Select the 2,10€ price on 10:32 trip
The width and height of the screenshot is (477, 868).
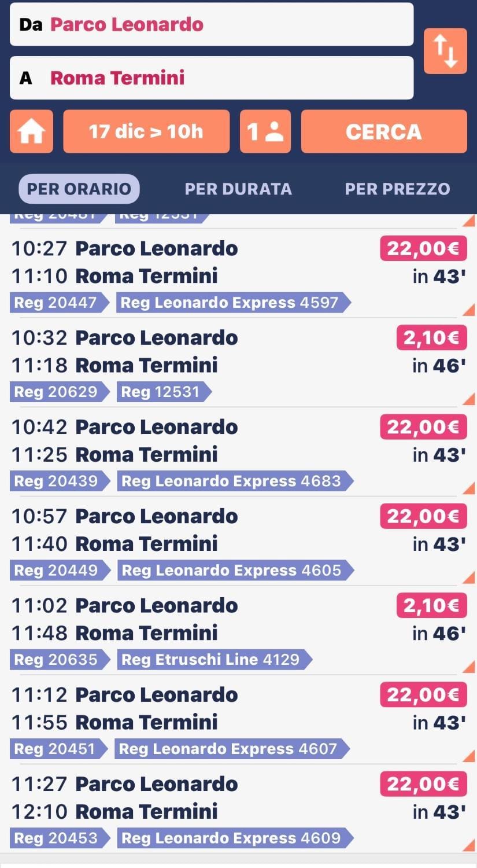431,338
